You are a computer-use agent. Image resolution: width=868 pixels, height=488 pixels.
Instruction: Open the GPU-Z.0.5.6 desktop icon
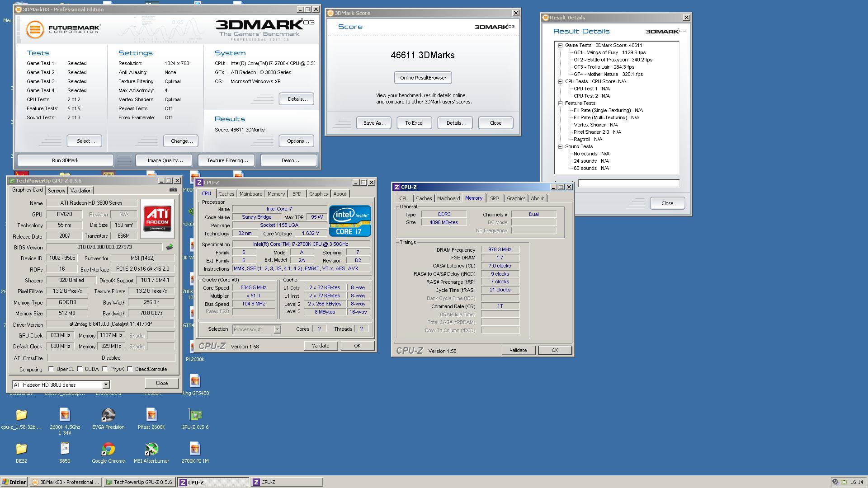point(195,419)
